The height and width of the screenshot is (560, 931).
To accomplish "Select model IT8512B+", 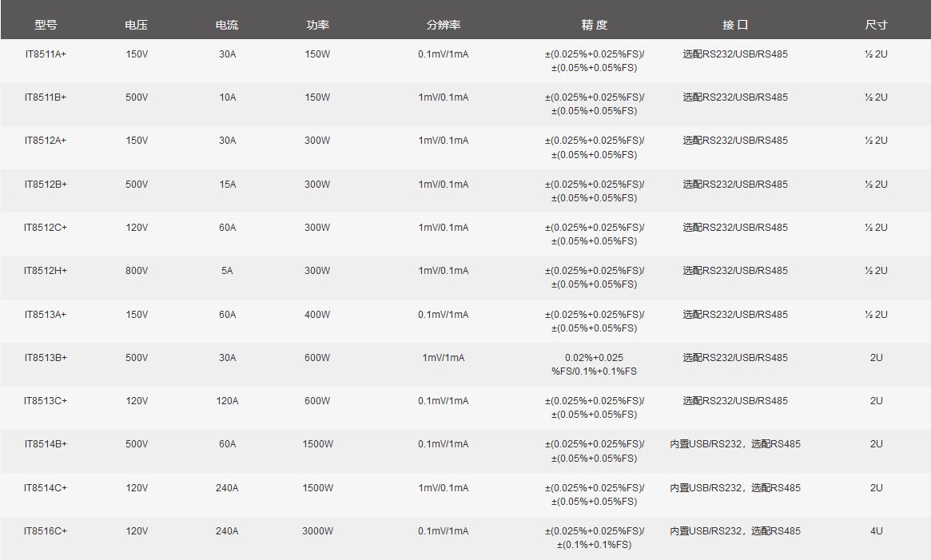I will click(x=46, y=185).
